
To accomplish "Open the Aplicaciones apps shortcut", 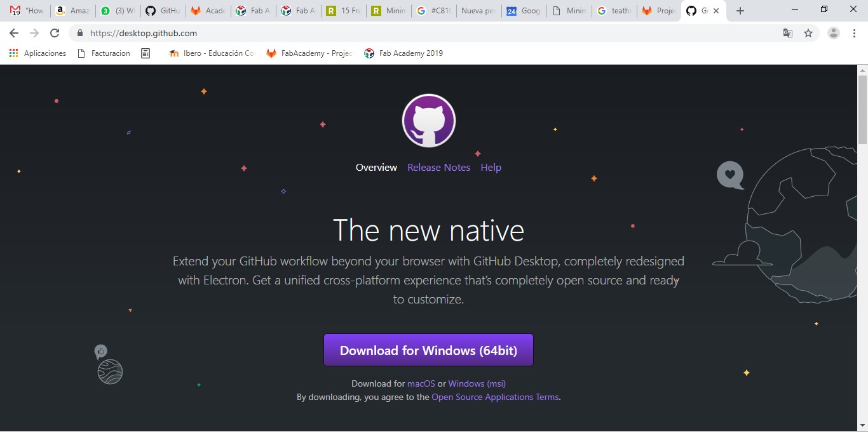I will [x=37, y=53].
